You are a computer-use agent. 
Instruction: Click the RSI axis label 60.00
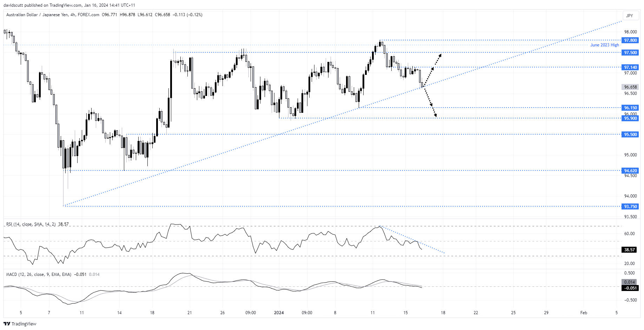point(630,234)
